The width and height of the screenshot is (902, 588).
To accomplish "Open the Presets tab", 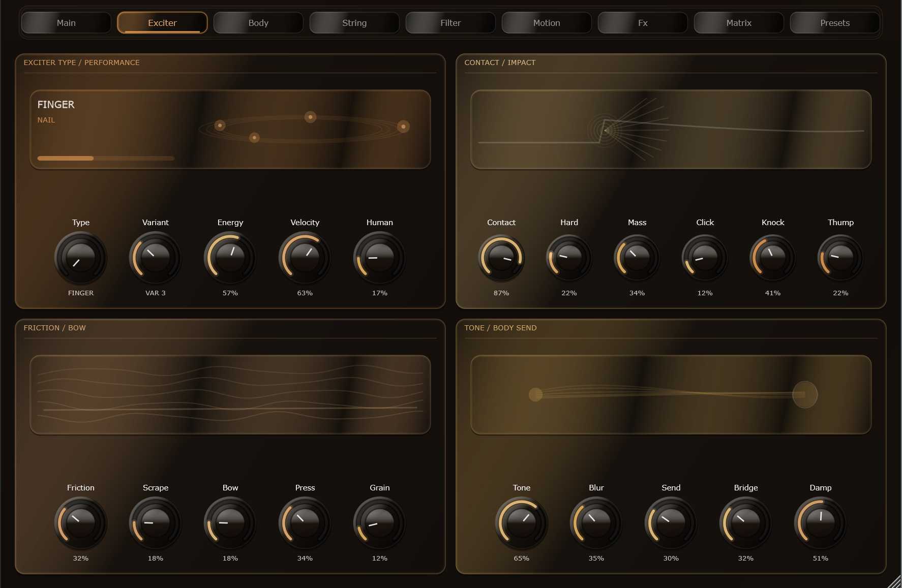I will tap(835, 23).
